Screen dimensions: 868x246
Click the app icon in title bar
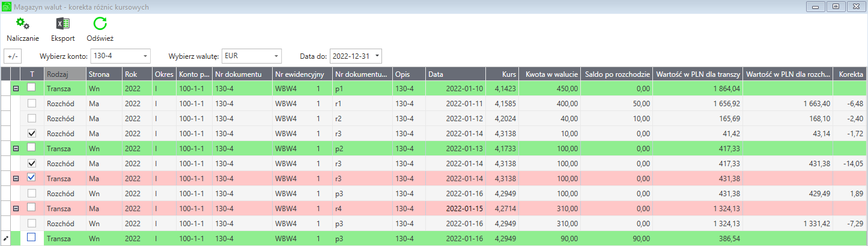[x=7, y=7]
